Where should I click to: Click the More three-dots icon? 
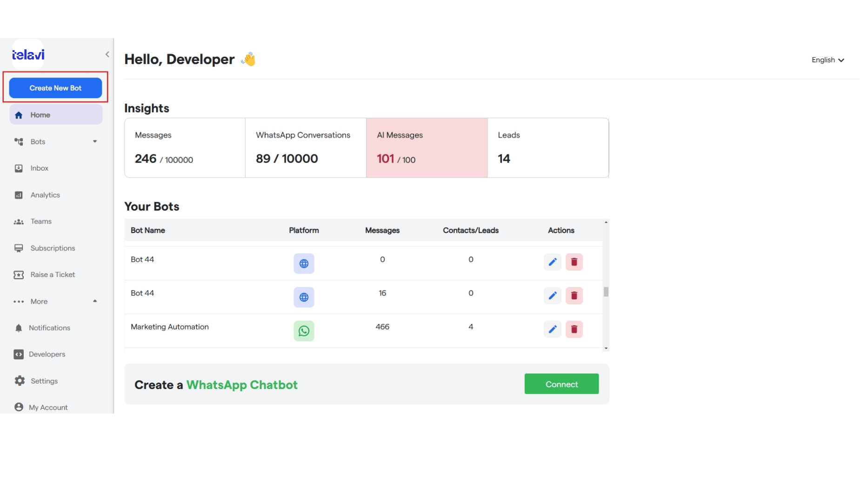coord(19,302)
